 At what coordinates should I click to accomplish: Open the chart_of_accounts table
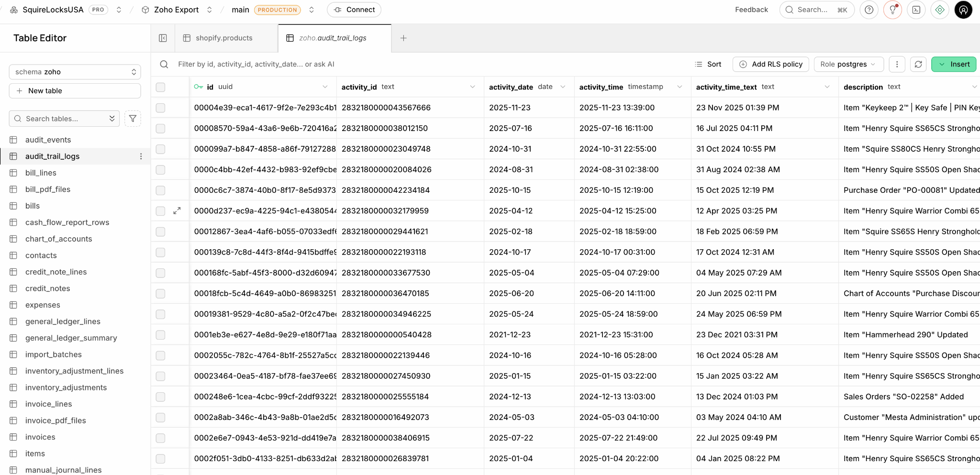coord(58,239)
